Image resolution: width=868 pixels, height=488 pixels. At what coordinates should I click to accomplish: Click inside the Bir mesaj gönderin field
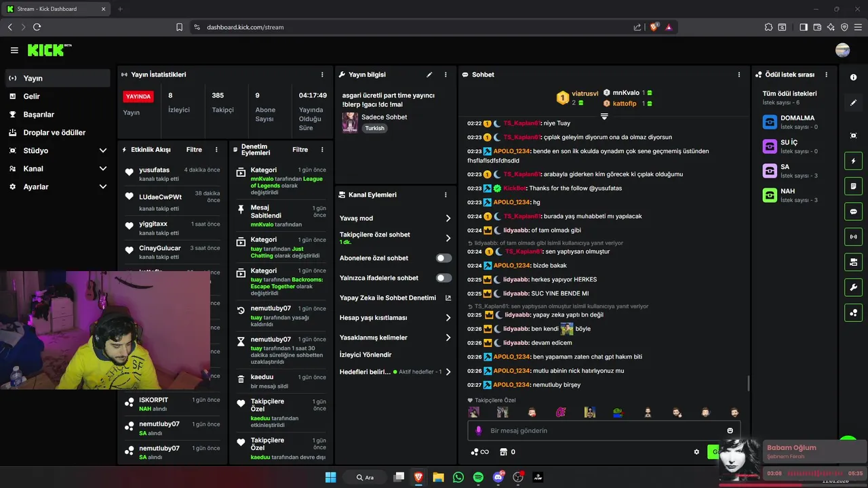[604, 430]
